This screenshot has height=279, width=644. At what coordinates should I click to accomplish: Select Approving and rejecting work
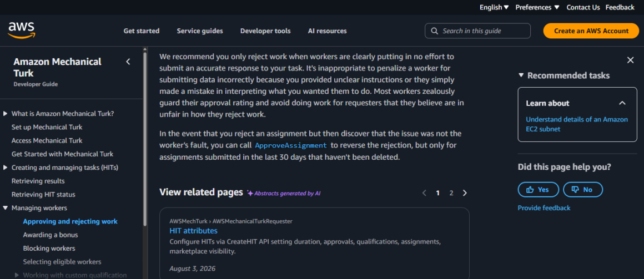point(71,221)
